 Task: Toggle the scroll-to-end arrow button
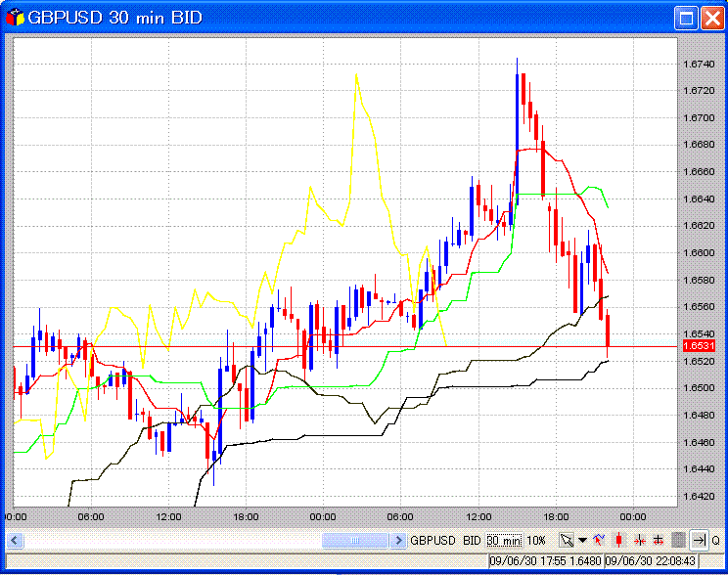coord(699,540)
